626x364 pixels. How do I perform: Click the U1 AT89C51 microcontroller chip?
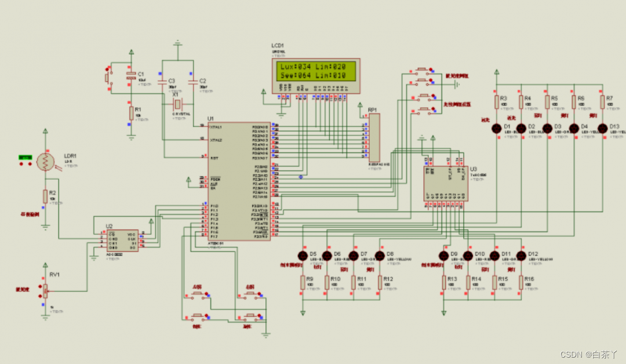[x=239, y=181]
